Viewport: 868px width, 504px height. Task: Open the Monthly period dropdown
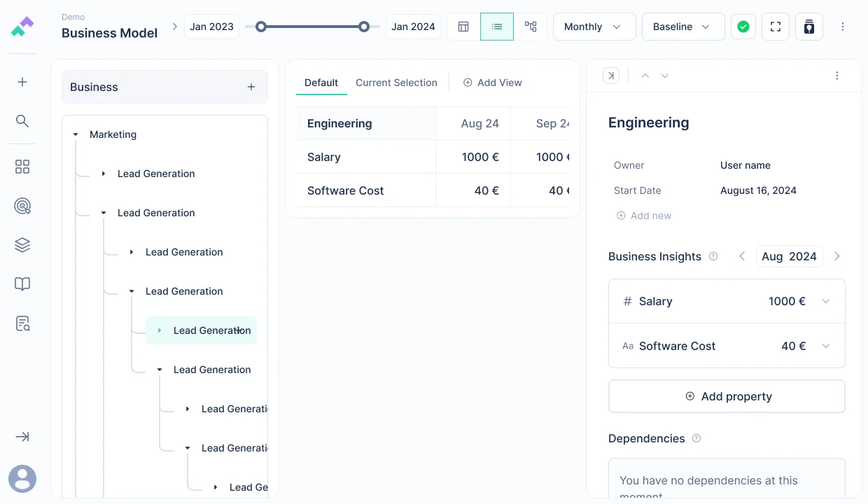[x=594, y=27]
